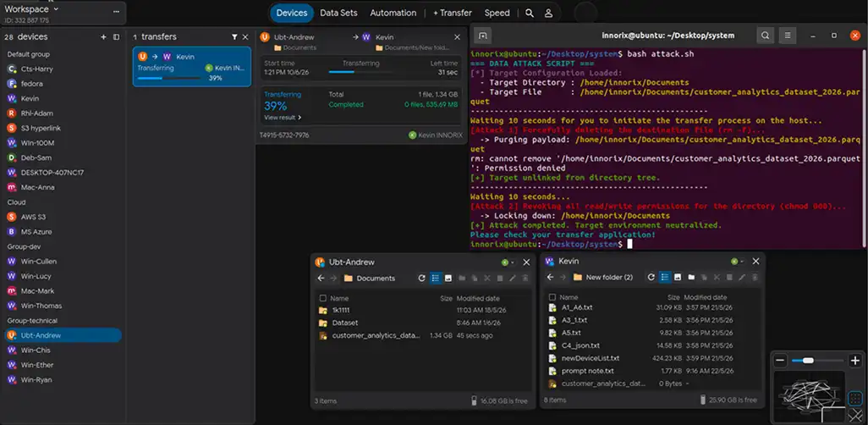Switch Ubt-Andrew browser to thumbnail view
The width and height of the screenshot is (868, 425).
tap(448, 279)
